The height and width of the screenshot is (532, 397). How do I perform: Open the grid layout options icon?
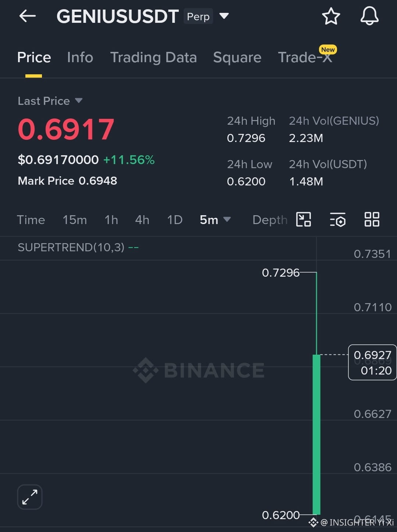372,219
